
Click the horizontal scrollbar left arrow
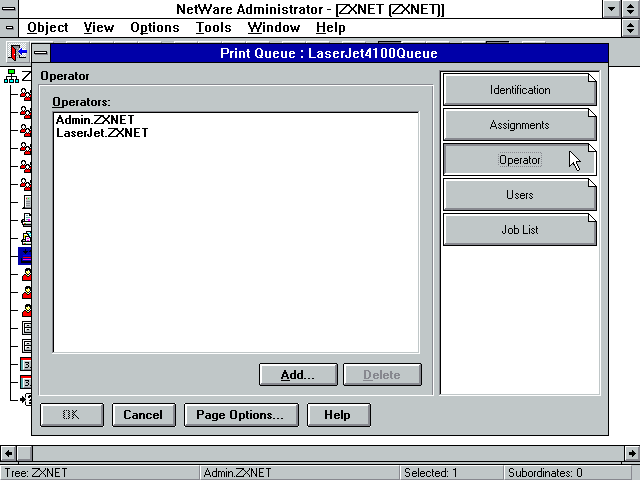[9, 453]
